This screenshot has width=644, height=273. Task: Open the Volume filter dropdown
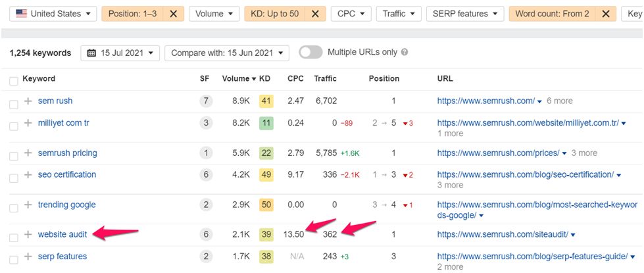tap(214, 14)
